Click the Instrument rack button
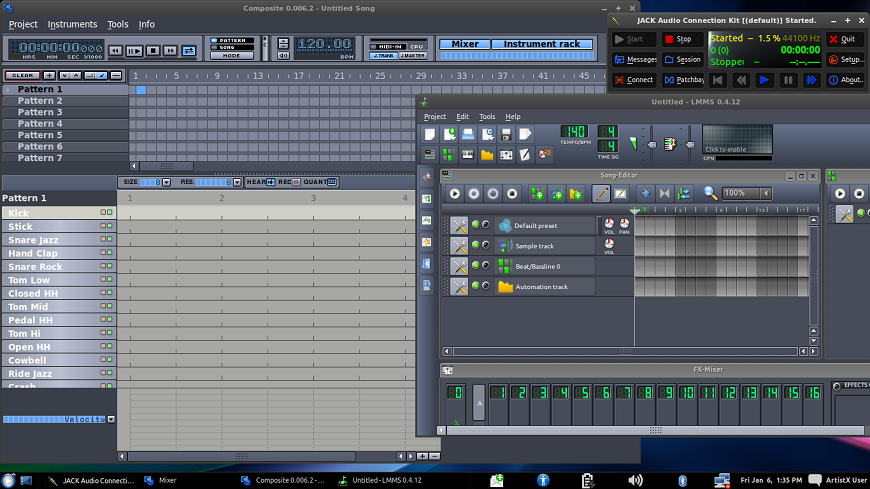This screenshot has width=870, height=489. [x=541, y=44]
